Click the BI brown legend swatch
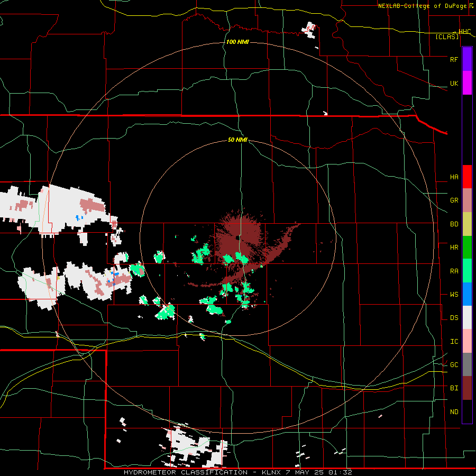 coord(467,388)
